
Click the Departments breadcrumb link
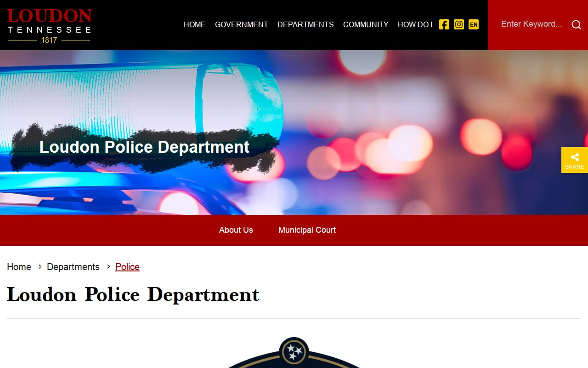click(x=73, y=267)
